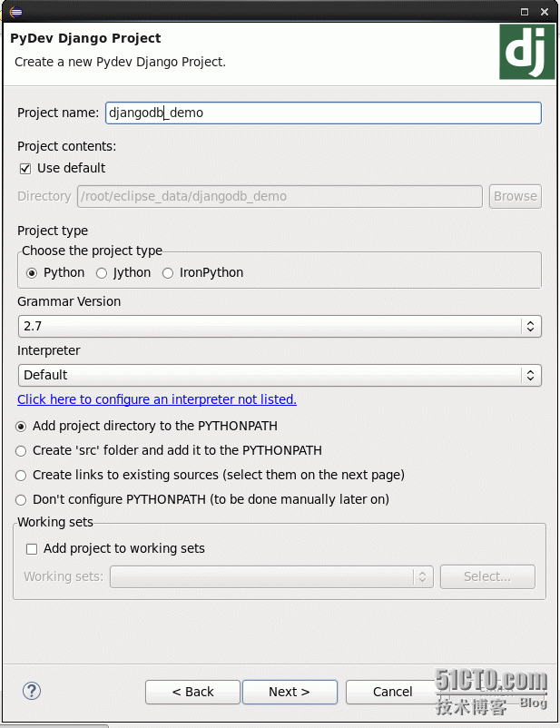Open the Interpreter dropdown
The width and height of the screenshot is (560, 728).
[x=280, y=375]
